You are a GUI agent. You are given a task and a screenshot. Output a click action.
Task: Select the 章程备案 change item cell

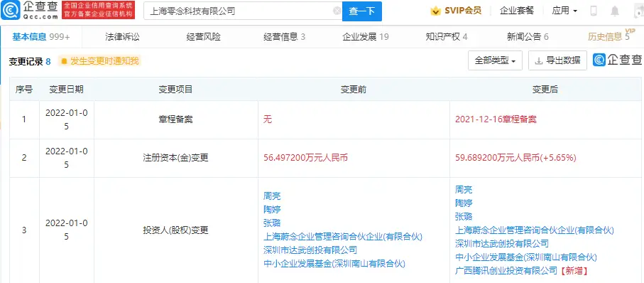176,119
